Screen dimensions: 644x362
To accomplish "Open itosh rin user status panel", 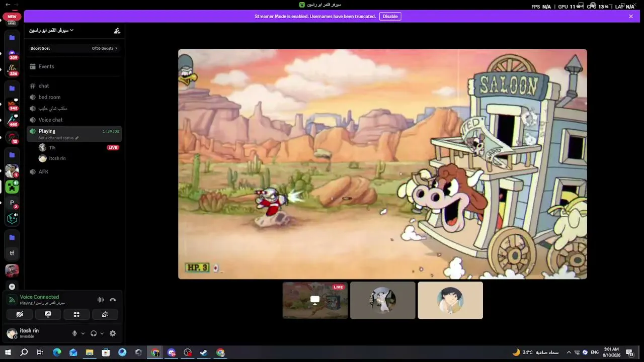I will 35,333.
